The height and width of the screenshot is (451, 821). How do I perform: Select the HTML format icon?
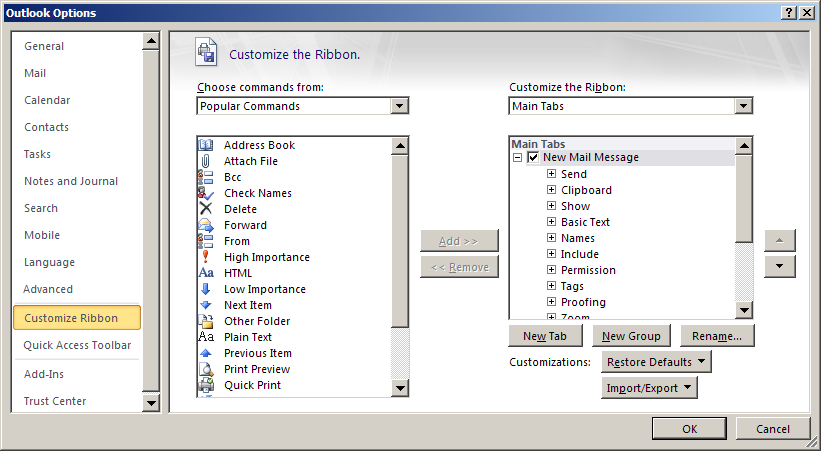(206, 273)
